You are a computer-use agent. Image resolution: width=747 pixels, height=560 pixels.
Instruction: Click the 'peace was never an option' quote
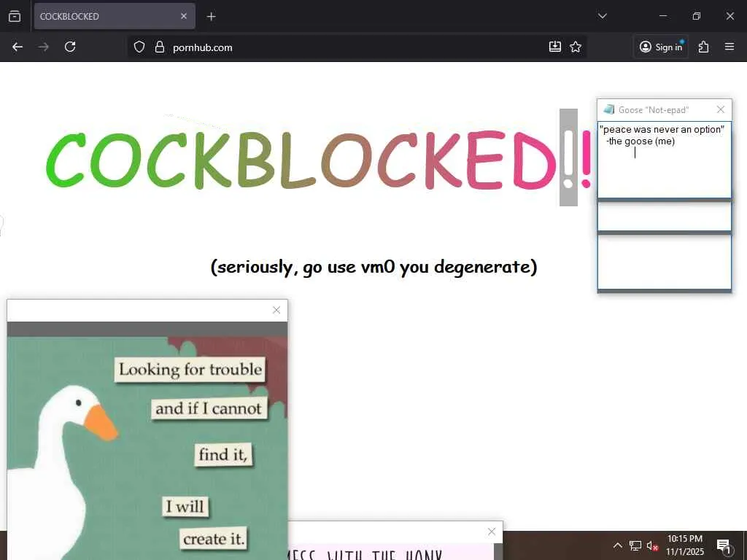662,130
